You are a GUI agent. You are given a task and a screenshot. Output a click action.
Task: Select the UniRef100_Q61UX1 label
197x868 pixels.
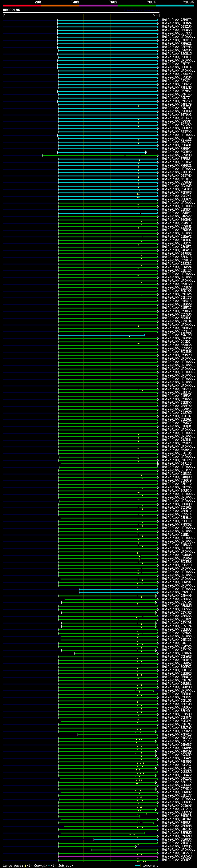point(177,619)
